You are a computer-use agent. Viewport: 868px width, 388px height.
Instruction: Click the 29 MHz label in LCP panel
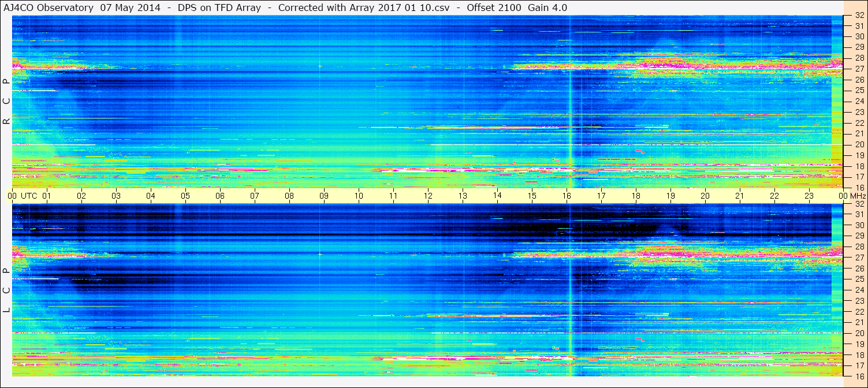point(858,236)
